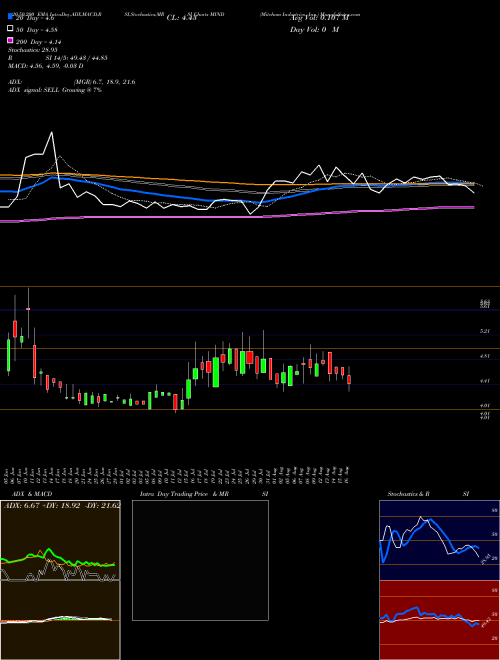Viewport: 500px width, 660px height.
Task: Click the 'Stochastics: 28.93' reading
Action: pos(32,50)
